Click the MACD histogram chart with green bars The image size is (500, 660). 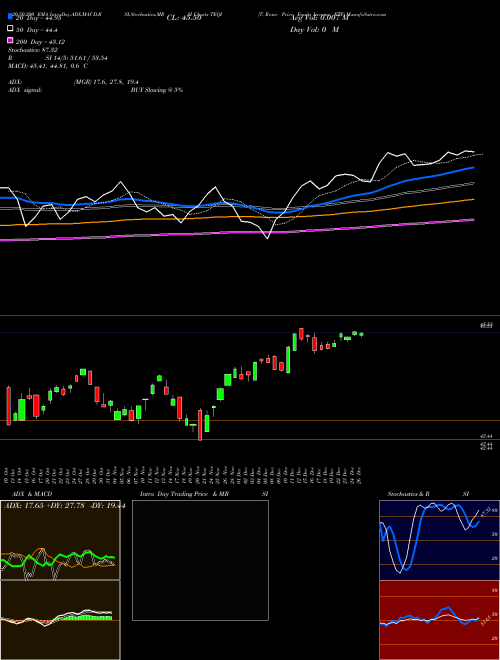[60, 620]
